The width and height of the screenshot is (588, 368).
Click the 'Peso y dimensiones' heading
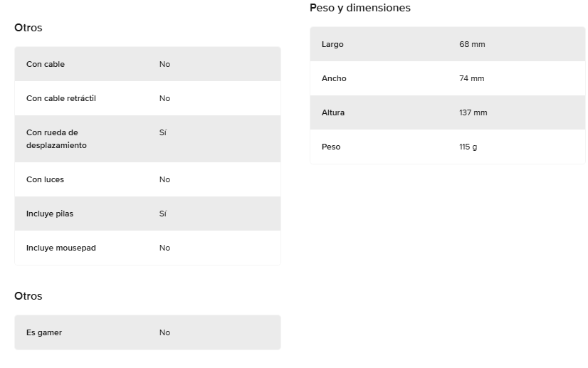[x=360, y=8]
